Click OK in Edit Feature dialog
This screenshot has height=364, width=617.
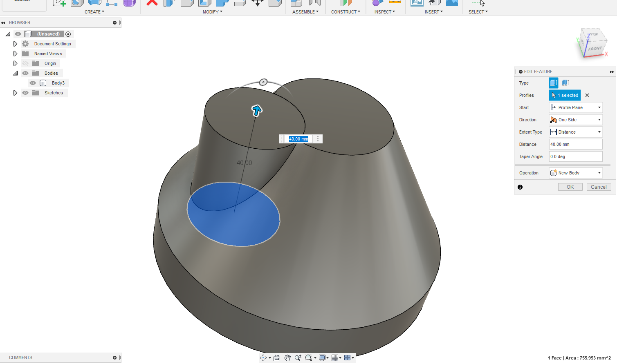570,187
